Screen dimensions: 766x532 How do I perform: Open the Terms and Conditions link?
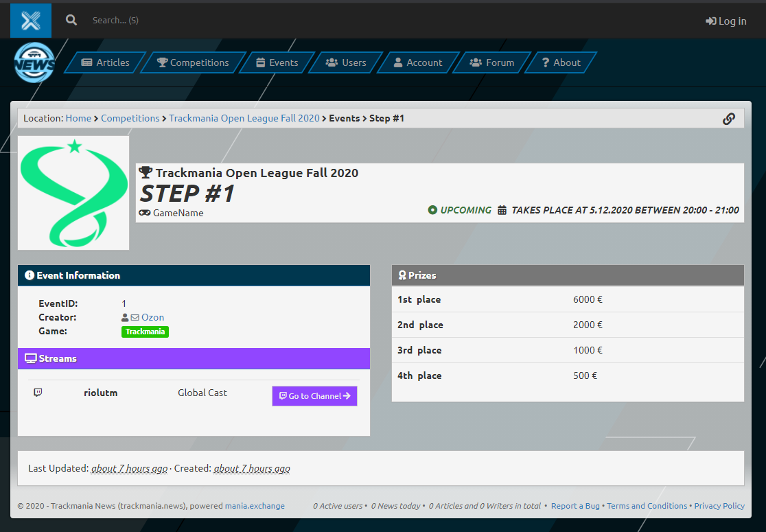click(x=647, y=506)
